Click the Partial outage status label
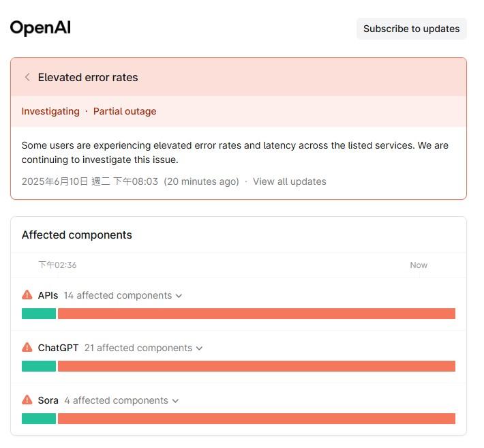Screen dimensions: 484x448 (125, 111)
